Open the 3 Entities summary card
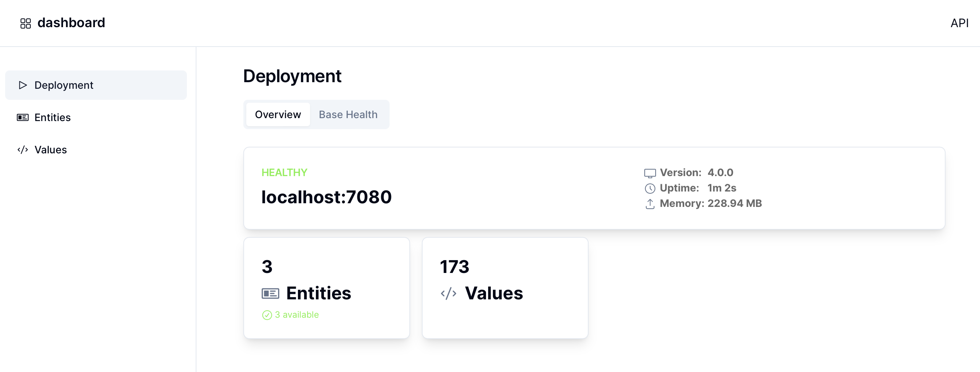The width and height of the screenshot is (980, 372). click(327, 288)
